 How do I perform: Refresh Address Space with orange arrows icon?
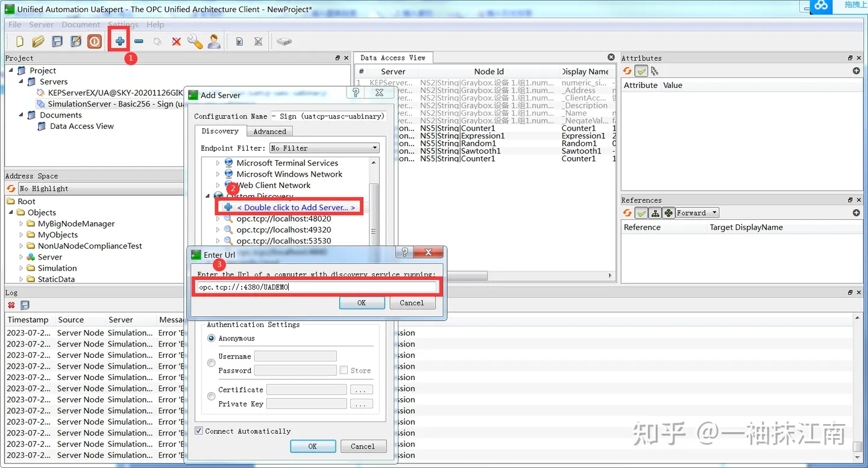(x=11, y=189)
